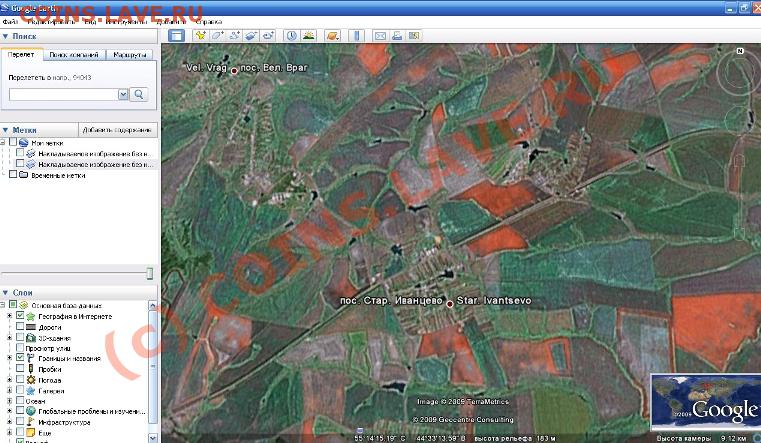Image resolution: width=761 pixels, height=443 pixels.
Task: Collapse the Поиск panel triangle
Action: 5,36
